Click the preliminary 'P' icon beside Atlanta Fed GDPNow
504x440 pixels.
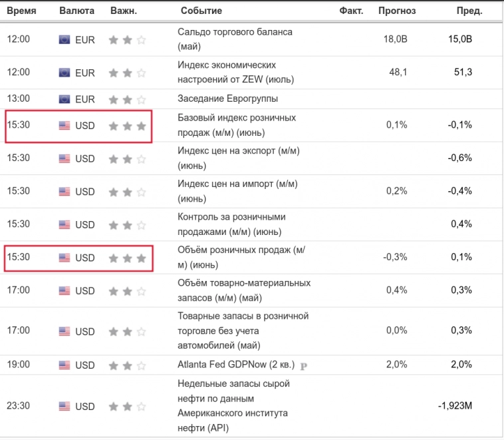pyautogui.click(x=304, y=365)
